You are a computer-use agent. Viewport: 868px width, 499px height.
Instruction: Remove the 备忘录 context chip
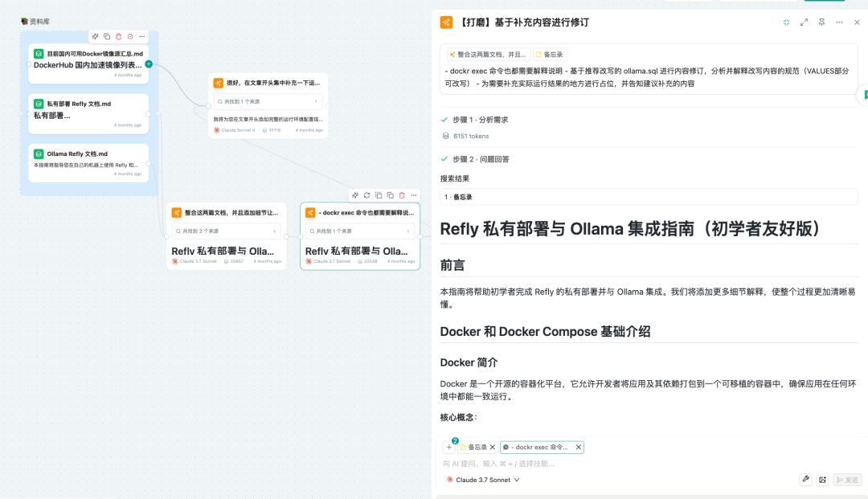tap(492, 447)
